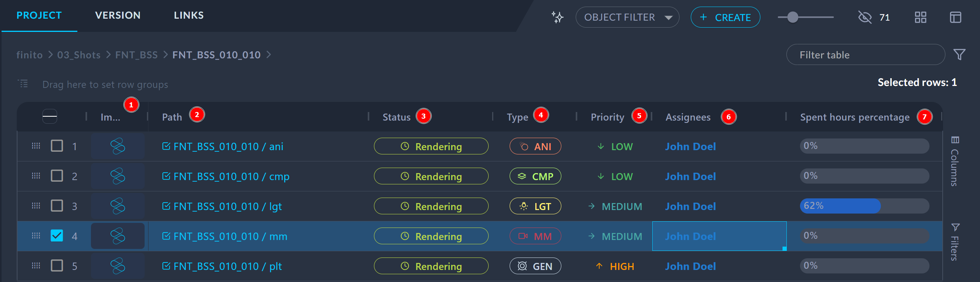Open Rendering status dropdown for ani row
Screen dimensions: 980x282
click(431, 146)
